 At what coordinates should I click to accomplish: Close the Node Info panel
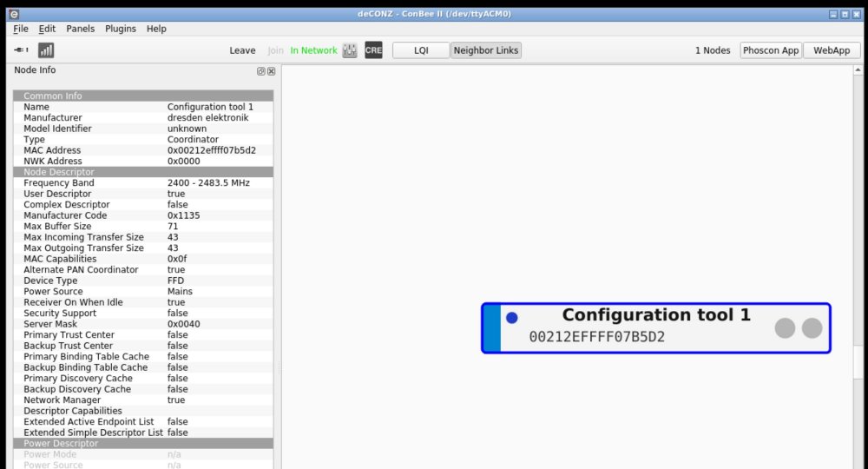271,71
